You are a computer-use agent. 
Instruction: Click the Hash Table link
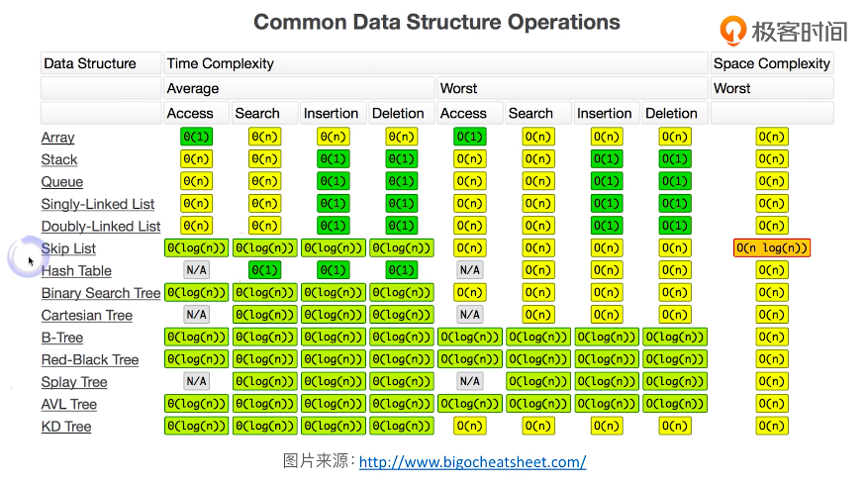(x=76, y=271)
